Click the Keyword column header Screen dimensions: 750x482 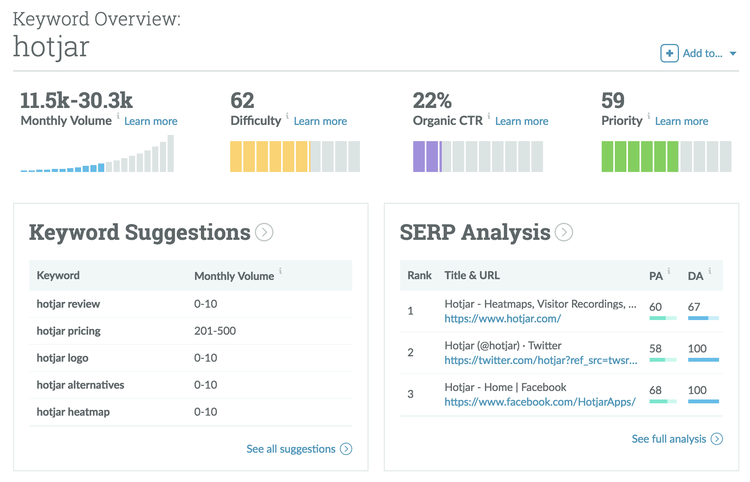click(x=58, y=275)
